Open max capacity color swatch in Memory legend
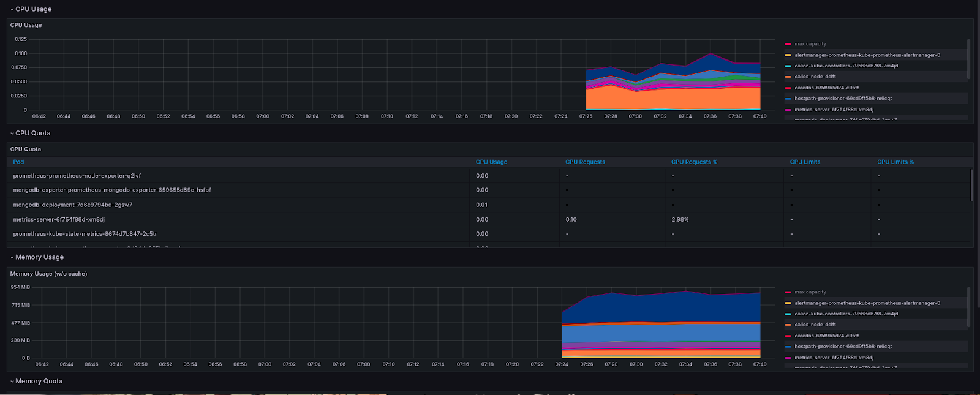 [x=788, y=292]
